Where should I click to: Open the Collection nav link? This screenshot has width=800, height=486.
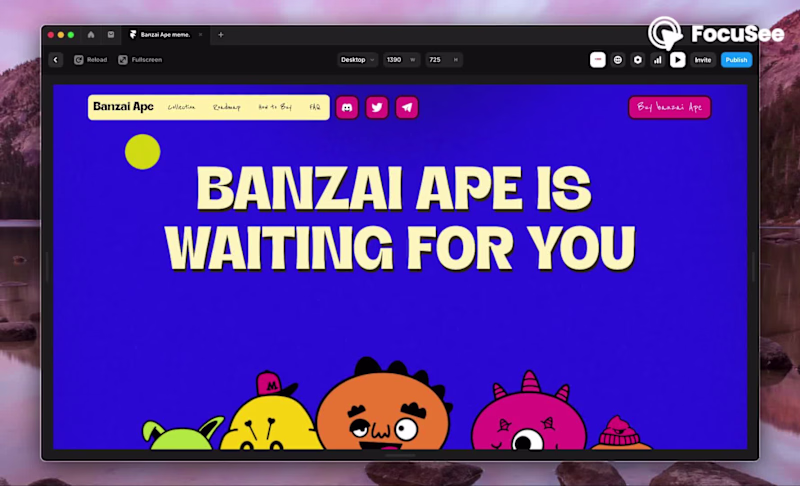click(x=182, y=107)
